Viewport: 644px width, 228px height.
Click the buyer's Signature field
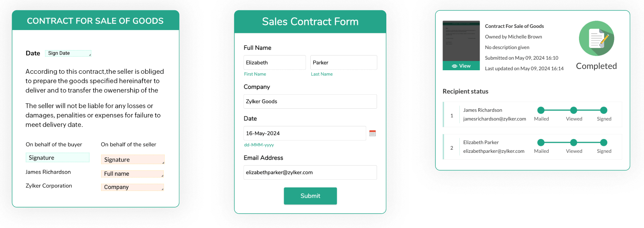click(x=57, y=158)
